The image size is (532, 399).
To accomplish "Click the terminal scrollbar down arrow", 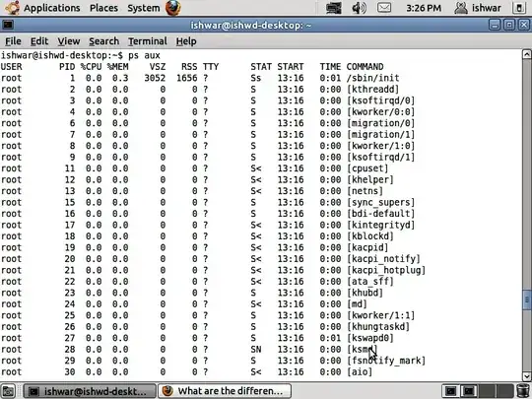I will point(526,376).
